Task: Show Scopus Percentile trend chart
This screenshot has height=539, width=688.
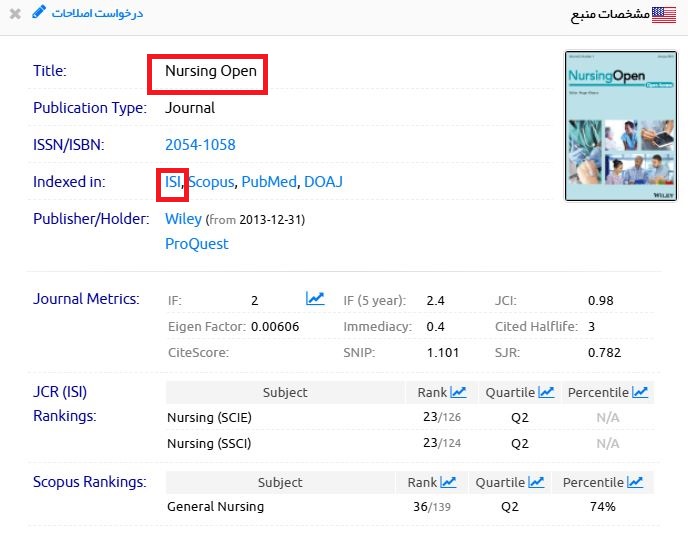Action: click(636, 483)
